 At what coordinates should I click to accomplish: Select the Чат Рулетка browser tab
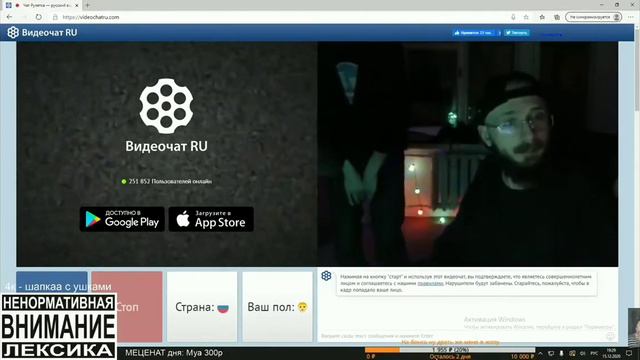click(42, 5)
